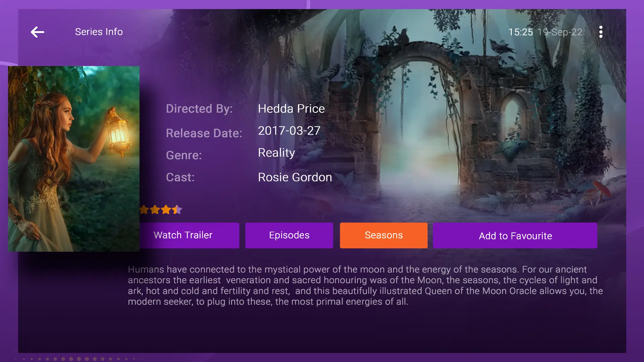Open the Episodes list
Image resolution: width=644 pixels, height=362 pixels.
point(289,235)
